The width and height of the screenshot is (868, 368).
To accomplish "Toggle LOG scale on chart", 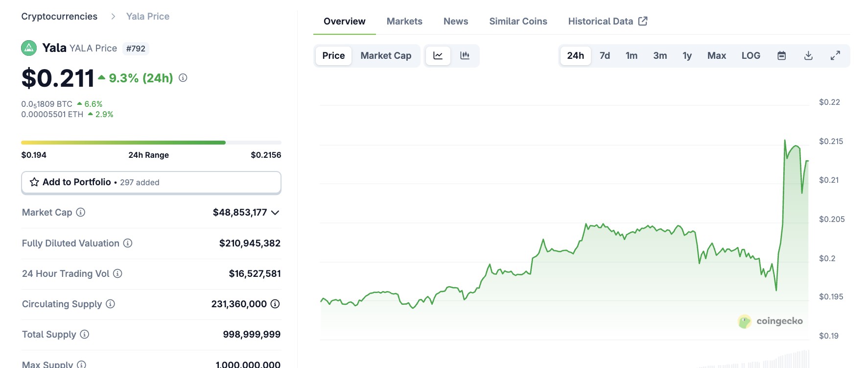I will tap(751, 56).
